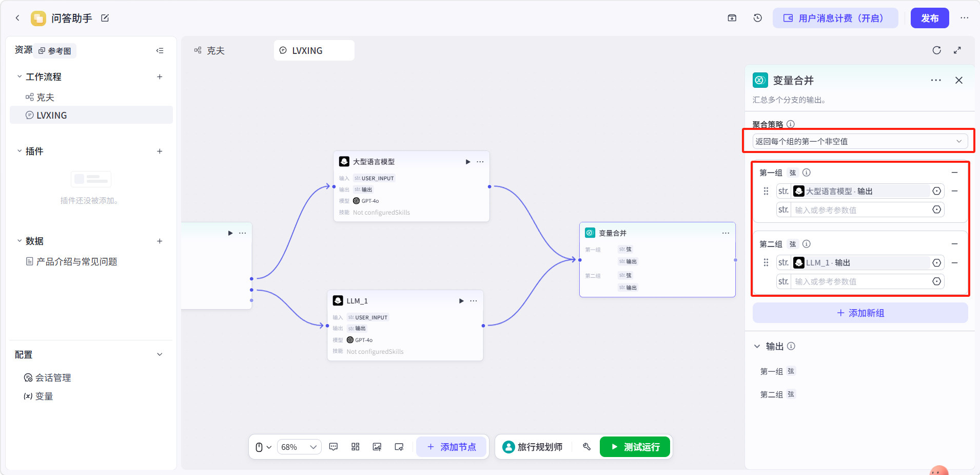Collapse the 输出 section
This screenshot has height=475, width=980.
[x=757, y=346]
